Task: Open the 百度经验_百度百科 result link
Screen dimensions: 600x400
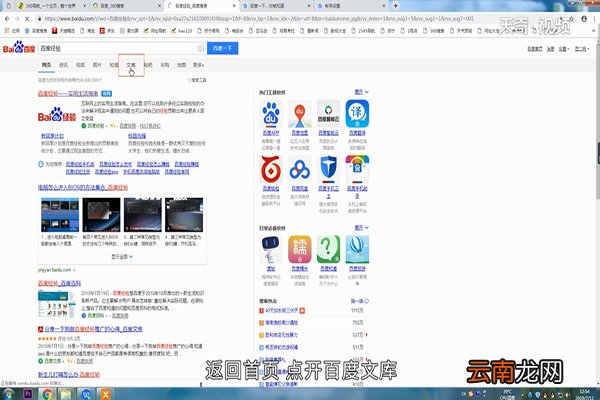Action: coord(59,283)
